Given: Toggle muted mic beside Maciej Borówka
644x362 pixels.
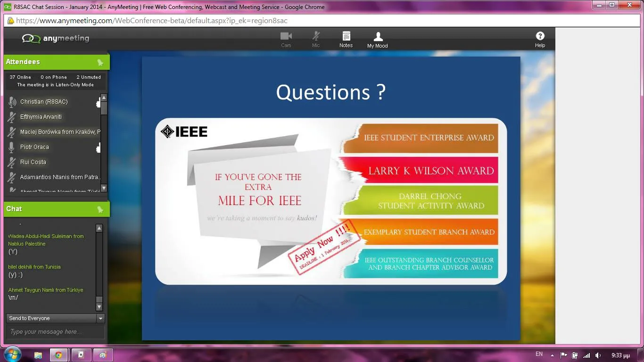Looking at the screenshot, I should 12,132.
